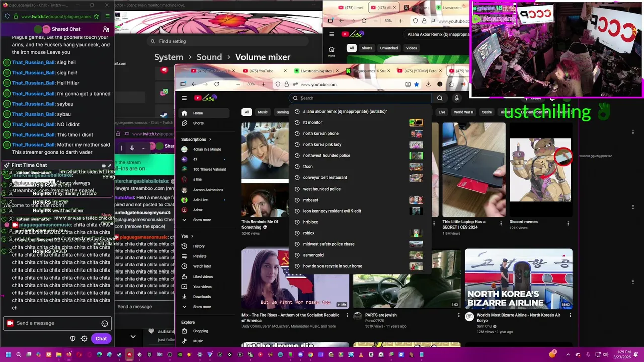The width and height of the screenshot is (644, 362).
Task: Open North Korea's Bizarre Airline thumbnail
Action: (518, 279)
